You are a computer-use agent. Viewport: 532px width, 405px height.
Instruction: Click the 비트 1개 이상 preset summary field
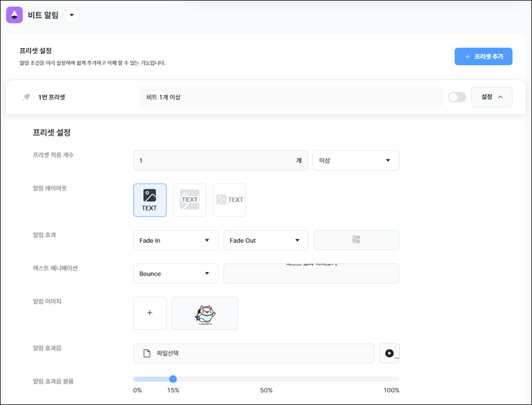coord(291,97)
